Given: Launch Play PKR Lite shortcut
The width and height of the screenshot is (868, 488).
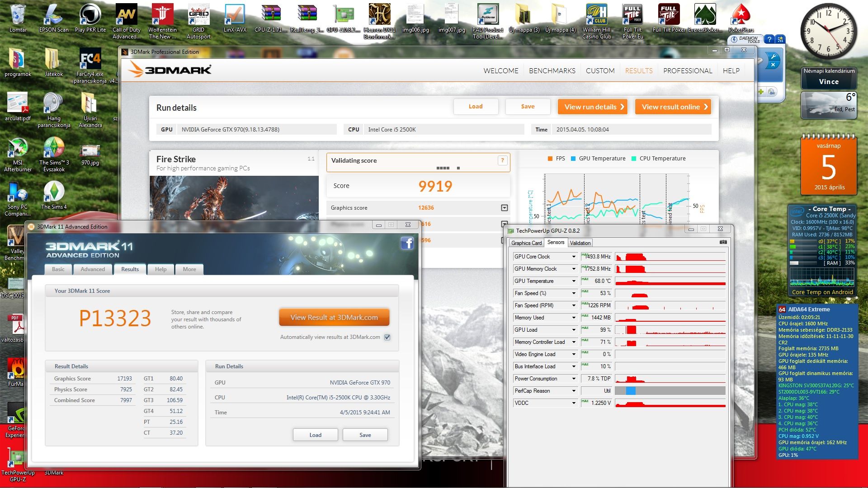Looking at the screenshot, I should click(90, 18).
